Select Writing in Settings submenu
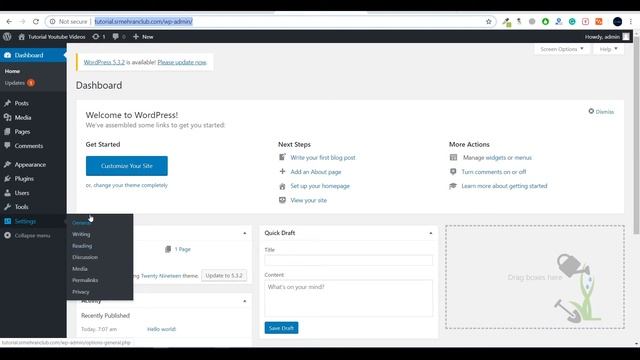The height and width of the screenshot is (360, 640). click(81, 234)
